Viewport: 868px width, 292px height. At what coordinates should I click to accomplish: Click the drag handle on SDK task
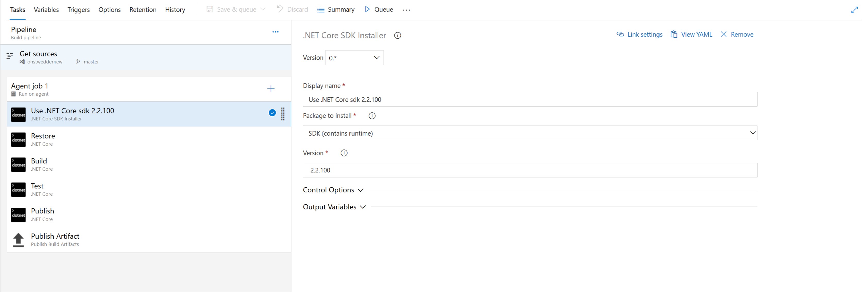tap(283, 114)
